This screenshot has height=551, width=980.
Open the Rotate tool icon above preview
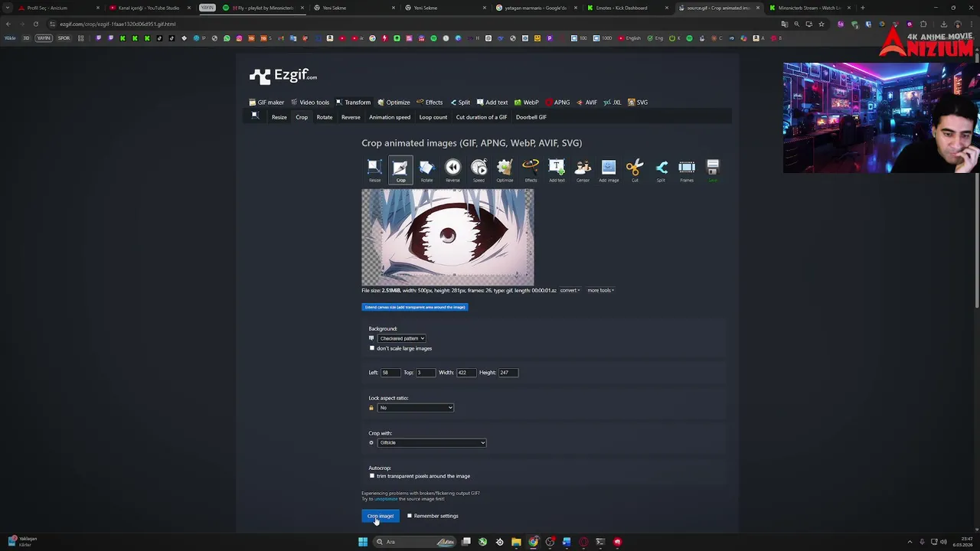(426, 170)
